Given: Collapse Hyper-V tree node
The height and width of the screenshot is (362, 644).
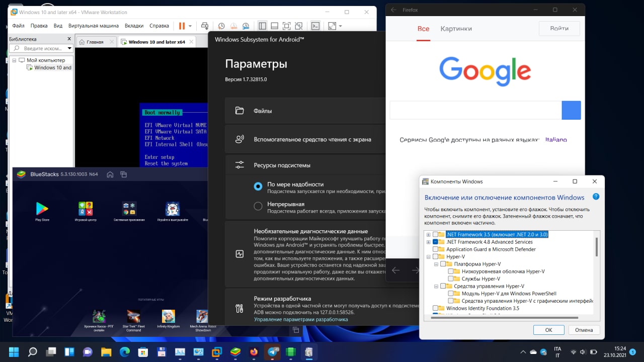Looking at the screenshot, I should [429, 256].
